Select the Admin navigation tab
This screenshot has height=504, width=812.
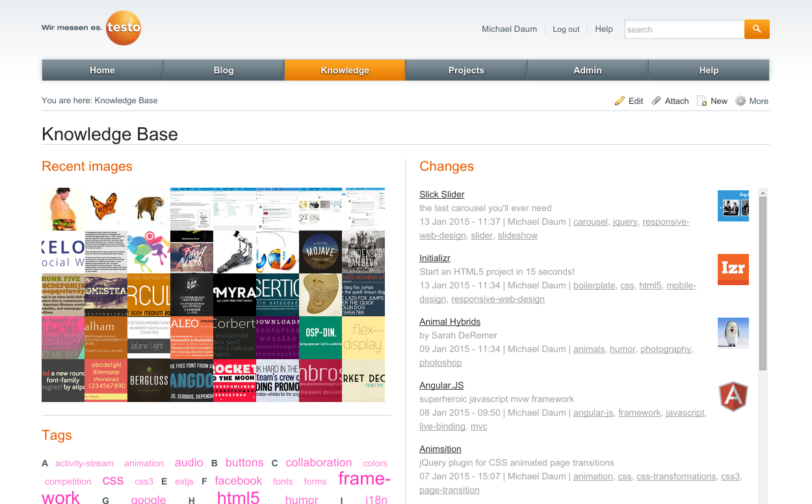(588, 70)
